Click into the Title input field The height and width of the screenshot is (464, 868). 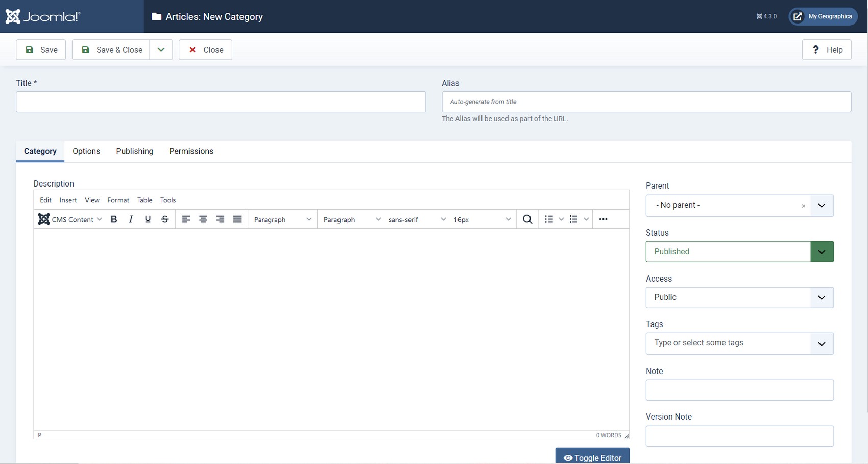[x=221, y=102]
